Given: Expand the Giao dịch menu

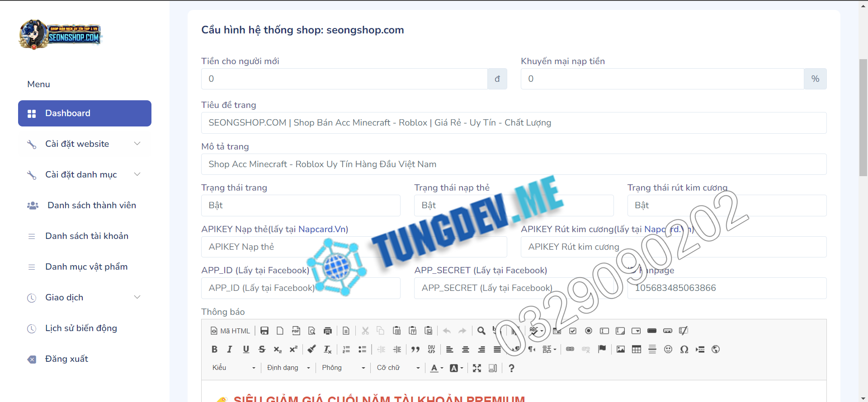Looking at the screenshot, I should [85, 297].
